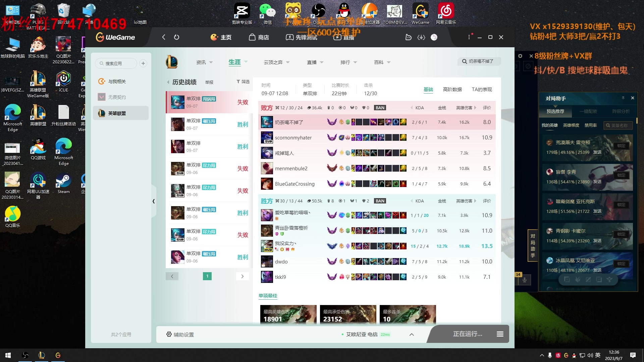Open League client taskbar icon
644x362 pixels.
[42, 355]
